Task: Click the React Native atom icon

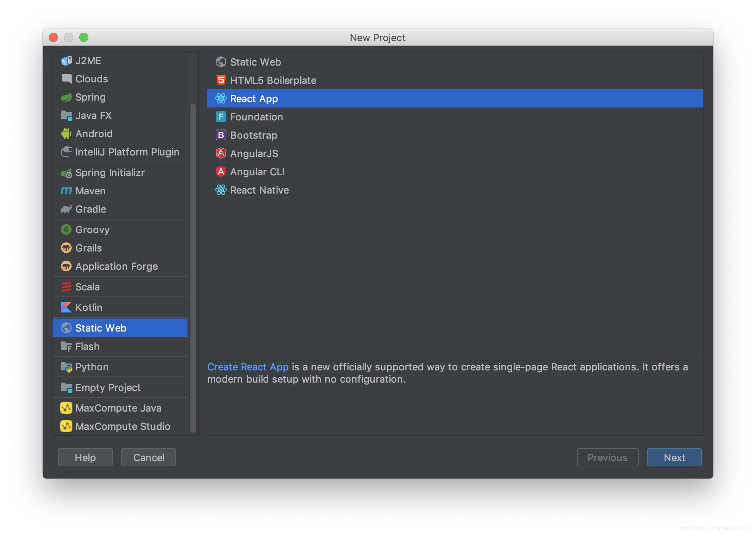Action: 221,190
